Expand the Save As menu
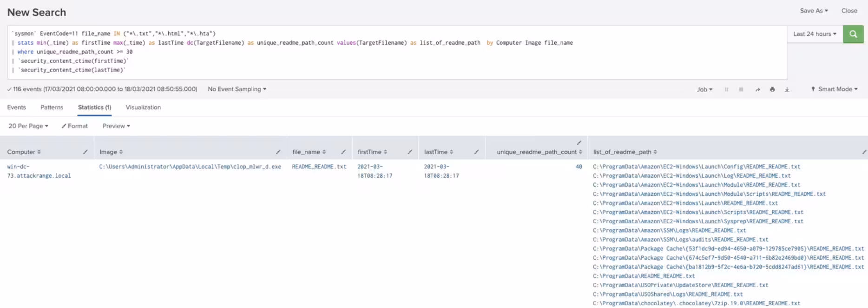Viewport: 868px width, 308px height. [814, 11]
